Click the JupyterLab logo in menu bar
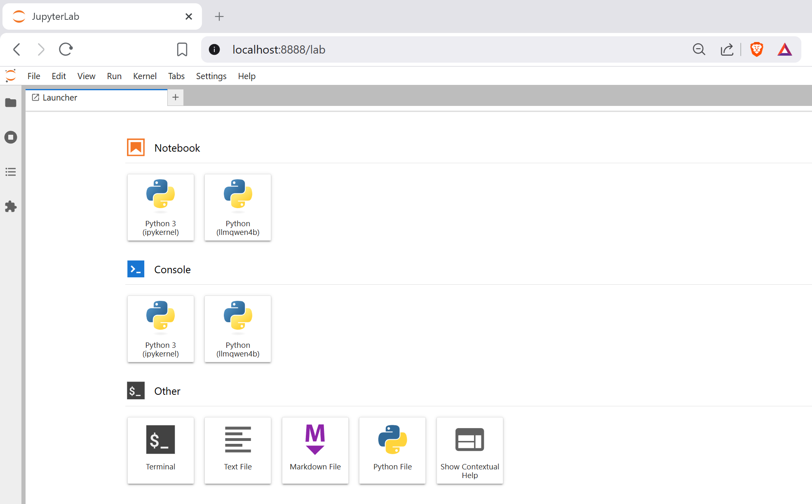The image size is (812, 504). [11, 76]
